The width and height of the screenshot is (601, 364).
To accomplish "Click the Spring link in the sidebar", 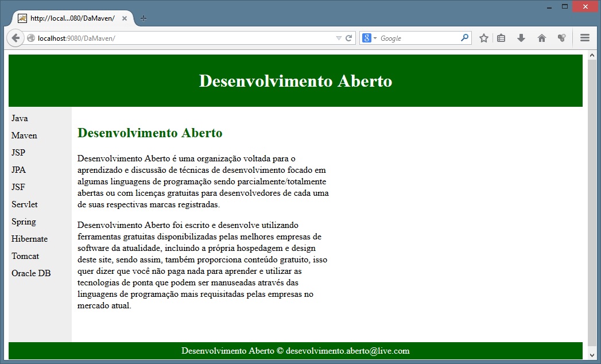I will (x=24, y=222).
